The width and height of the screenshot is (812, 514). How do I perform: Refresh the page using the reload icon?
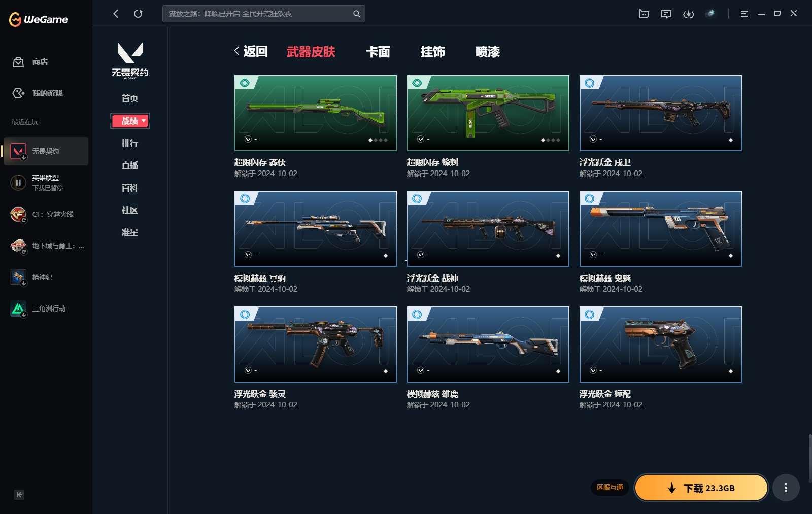[138, 14]
